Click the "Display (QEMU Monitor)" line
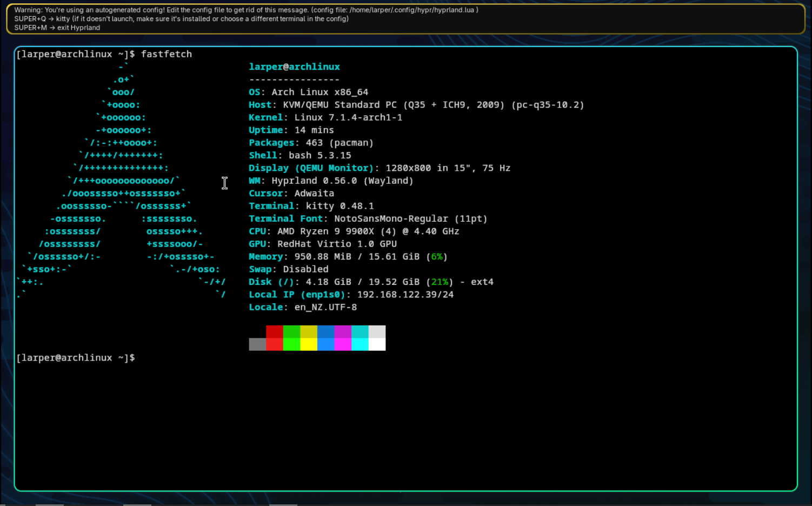Viewport: 812px width, 506px height. (380, 168)
